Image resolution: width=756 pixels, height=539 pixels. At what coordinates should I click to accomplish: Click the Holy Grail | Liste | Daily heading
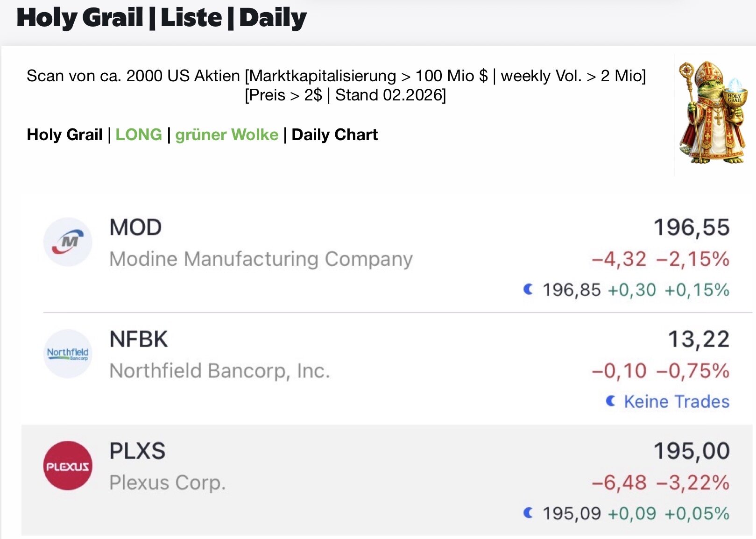(x=162, y=18)
